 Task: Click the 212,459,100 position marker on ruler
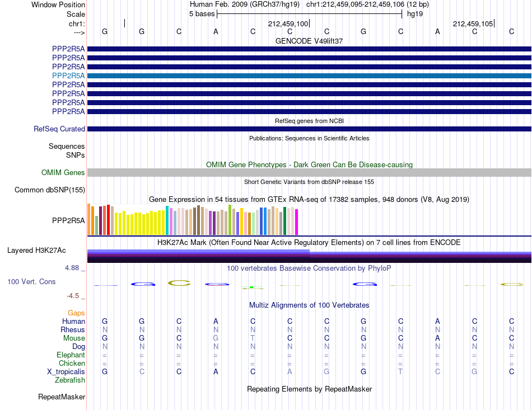pyautogui.click(x=288, y=23)
